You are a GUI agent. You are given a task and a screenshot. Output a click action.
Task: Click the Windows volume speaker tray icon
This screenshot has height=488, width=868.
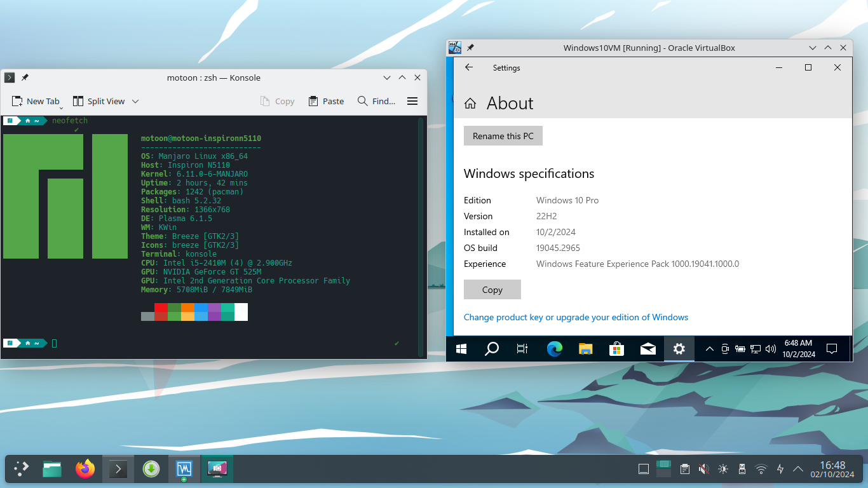click(771, 348)
